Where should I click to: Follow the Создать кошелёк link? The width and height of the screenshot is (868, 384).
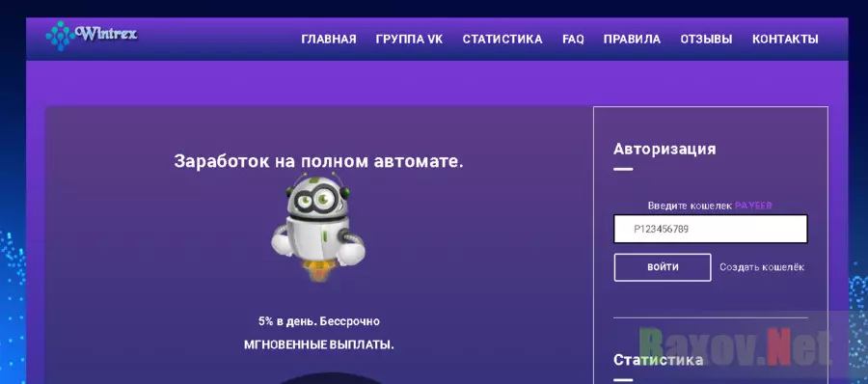(762, 267)
